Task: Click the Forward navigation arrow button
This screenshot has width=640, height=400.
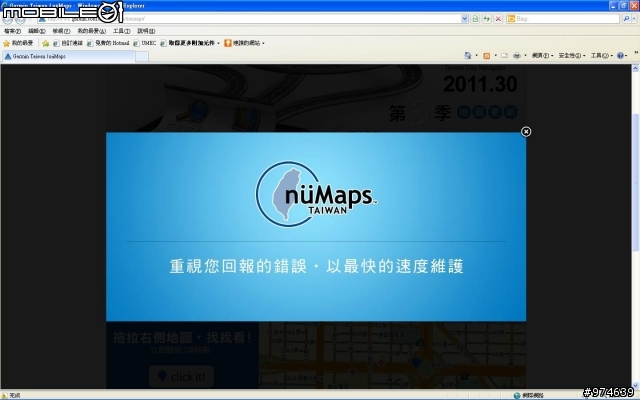Action: click(20, 19)
